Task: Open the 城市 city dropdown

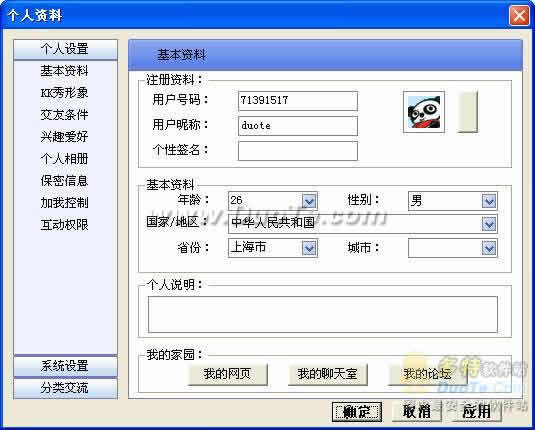Action: point(489,248)
